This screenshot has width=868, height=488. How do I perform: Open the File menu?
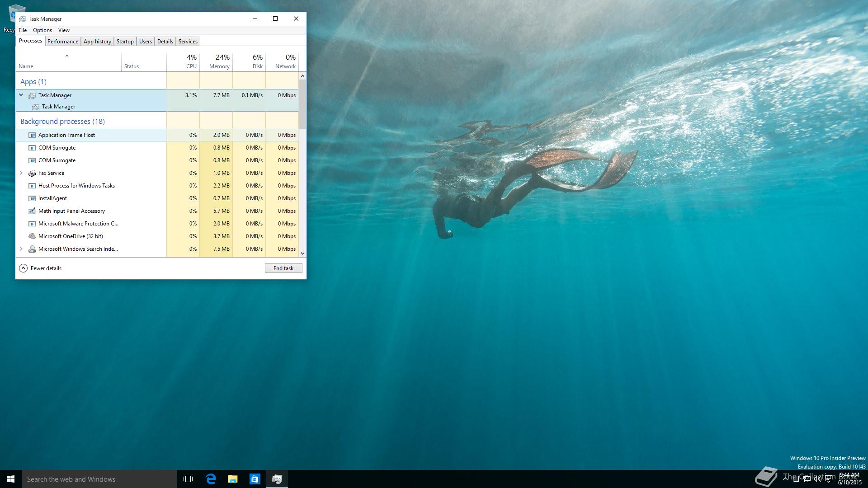click(23, 30)
